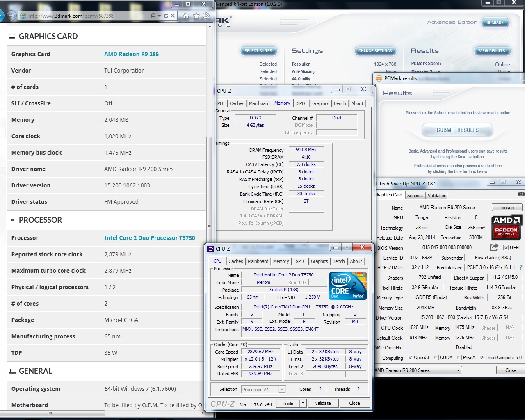The width and height of the screenshot is (525, 420).
Task: Click the PCMark results window orange icon
Action: pos(379,78)
